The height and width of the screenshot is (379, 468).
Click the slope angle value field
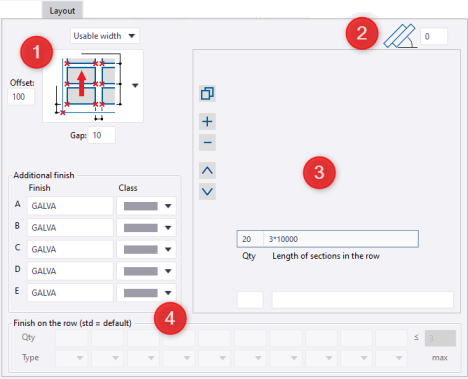point(434,36)
